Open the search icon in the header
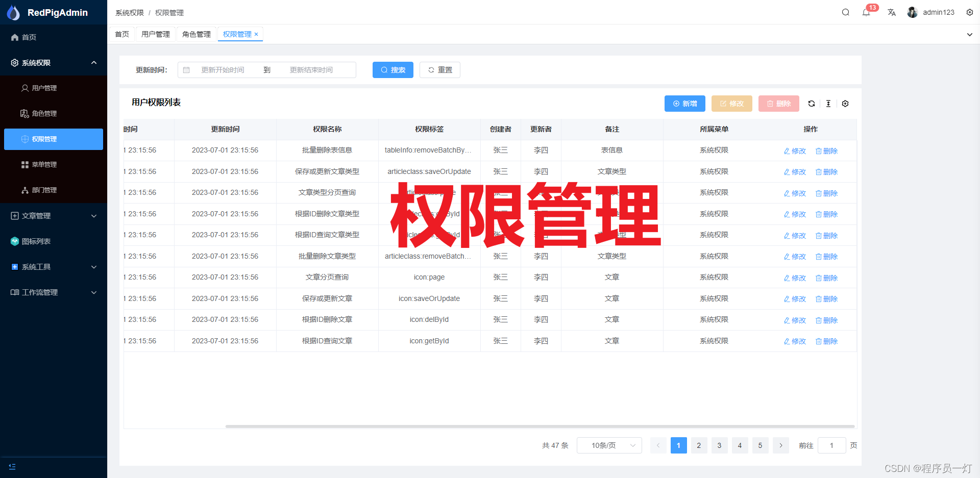This screenshot has height=478, width=980. point(846,12)
